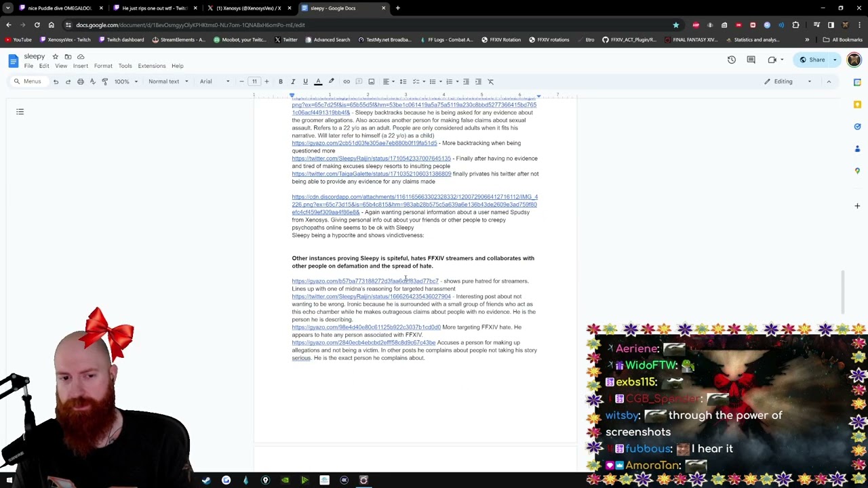Move document using folder icon
This screenshot has height=488, width=868.
pos(68,57)
